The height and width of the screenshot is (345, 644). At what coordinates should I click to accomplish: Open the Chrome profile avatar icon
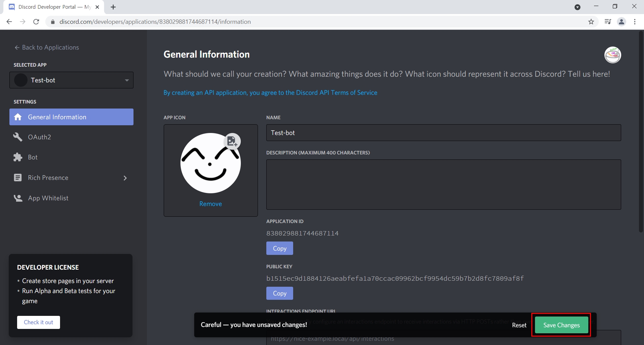pos(622,22)
